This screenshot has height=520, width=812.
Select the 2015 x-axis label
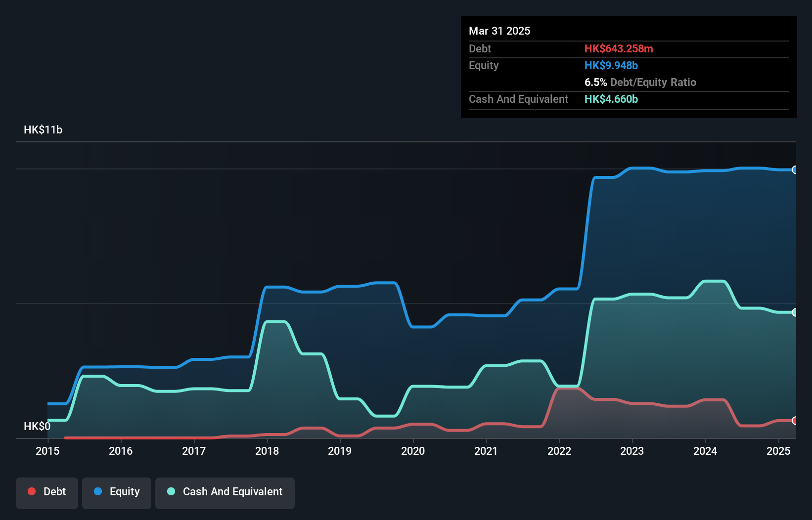click(47, 451)
